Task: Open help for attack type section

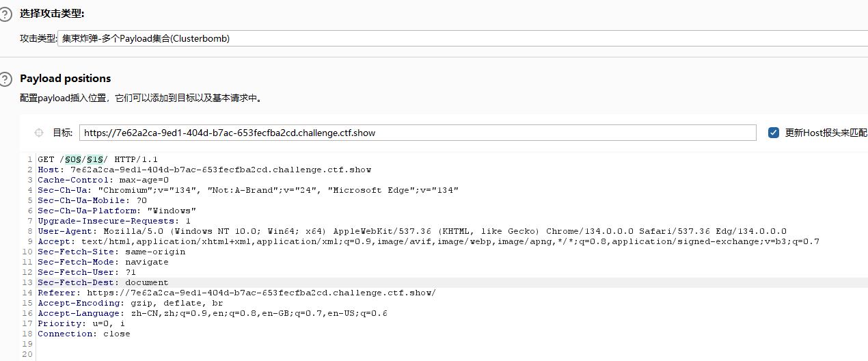Action: point(5,14)
